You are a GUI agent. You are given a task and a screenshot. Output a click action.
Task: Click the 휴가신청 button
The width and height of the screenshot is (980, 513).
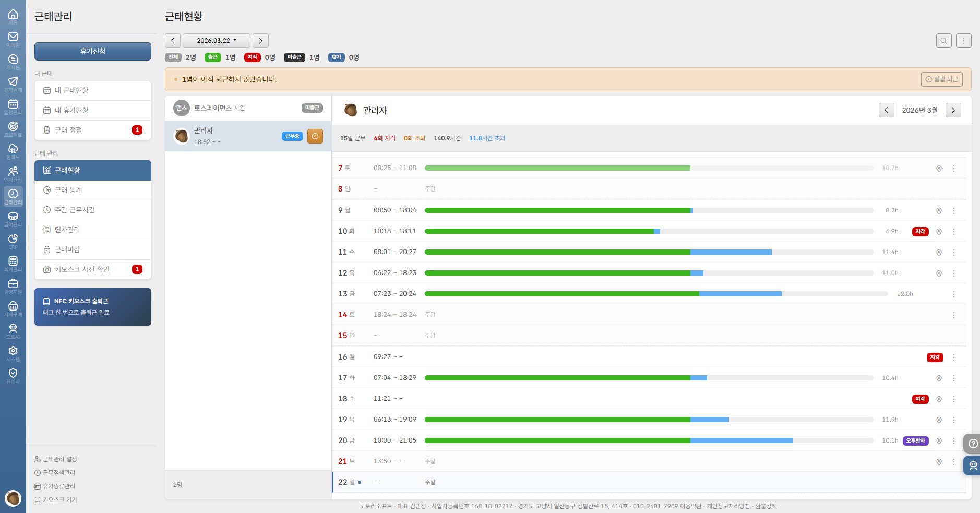[93, 51]
